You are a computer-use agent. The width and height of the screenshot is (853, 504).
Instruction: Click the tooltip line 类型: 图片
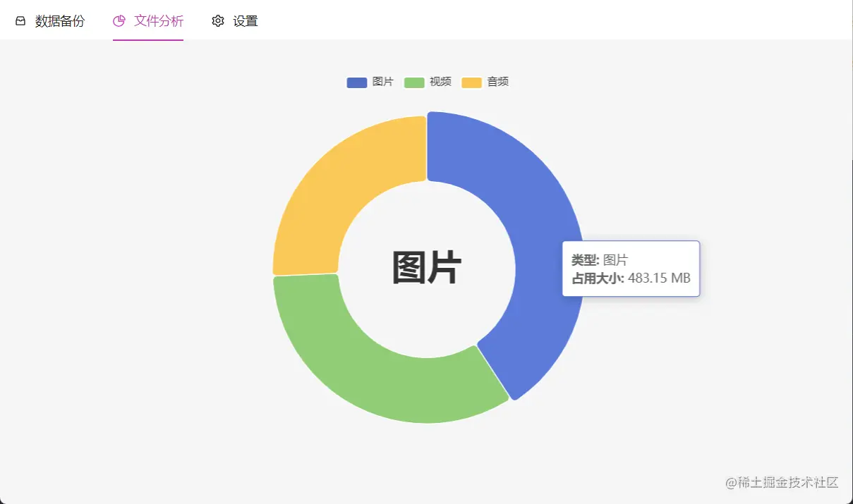click(600, 260)
